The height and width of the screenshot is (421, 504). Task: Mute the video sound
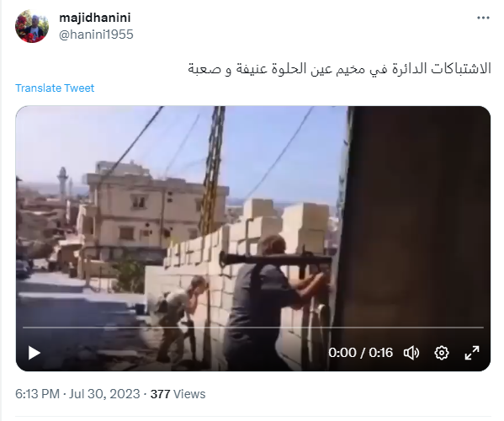(411, 353)
